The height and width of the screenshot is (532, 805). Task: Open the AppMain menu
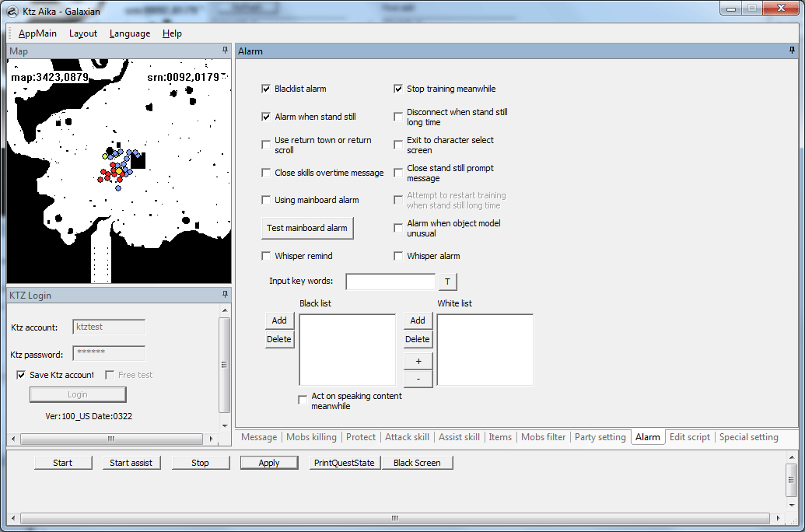point(37,33)
